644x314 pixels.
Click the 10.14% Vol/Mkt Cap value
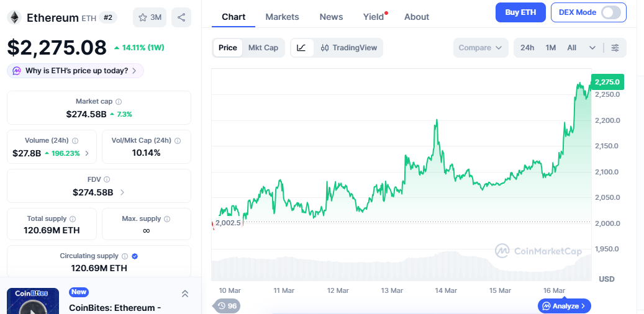pyautogui.click(x=146, y=153)
